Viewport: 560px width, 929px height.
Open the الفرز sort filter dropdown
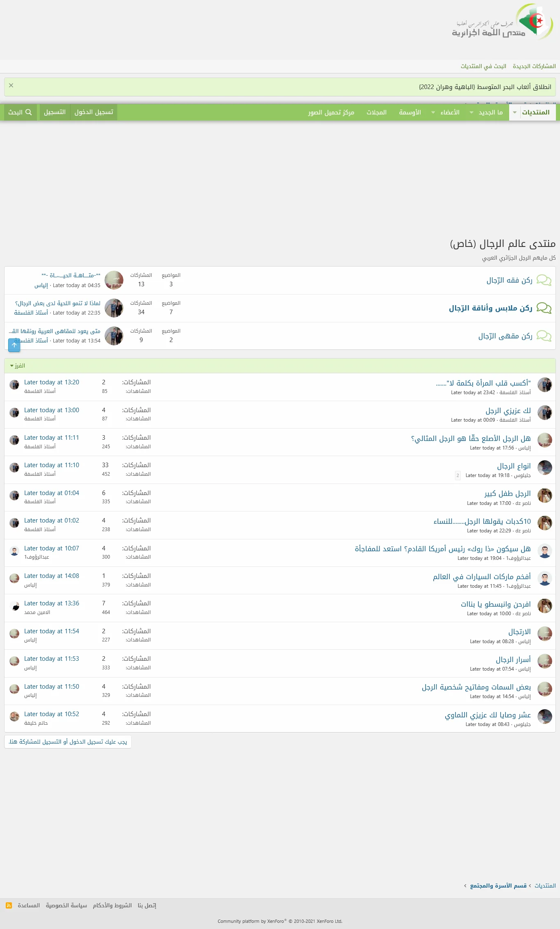[x=18, y=366]
